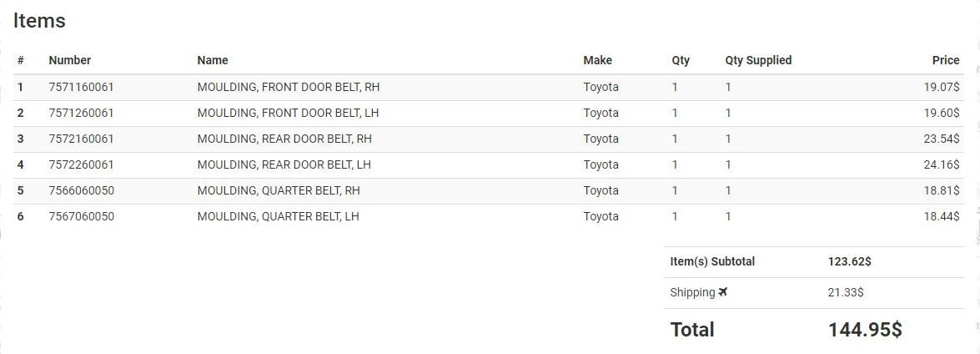Click part number 7572260061
Viewport: 980px width, 354px height.
tap(81, 164)
